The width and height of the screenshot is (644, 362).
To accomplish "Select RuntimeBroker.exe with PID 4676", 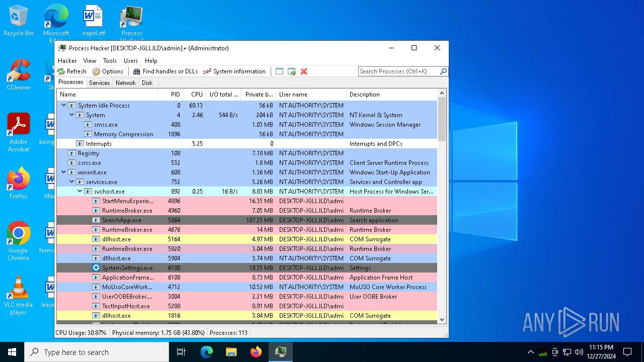I will (247, 229).
